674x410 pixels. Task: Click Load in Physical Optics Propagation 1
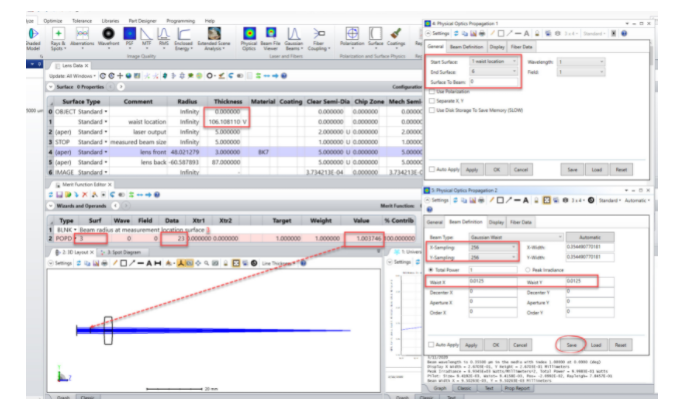click(x=596, y=169)
